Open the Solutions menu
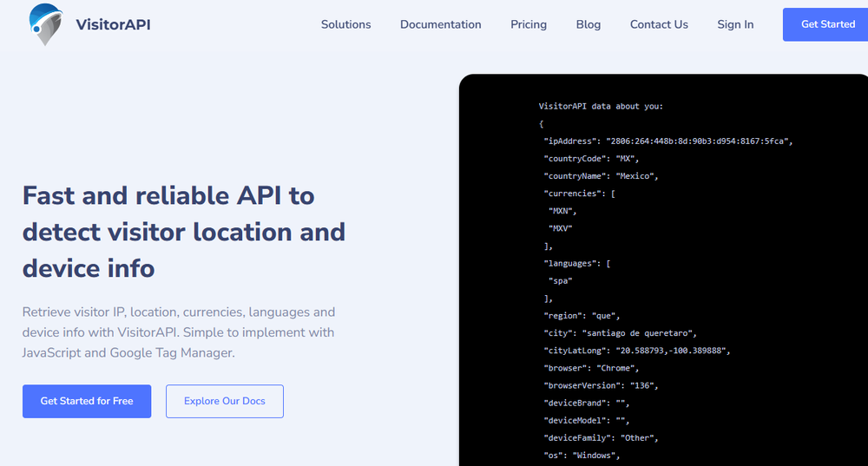Viewport: 868px width, 466px height. [346, 24]
